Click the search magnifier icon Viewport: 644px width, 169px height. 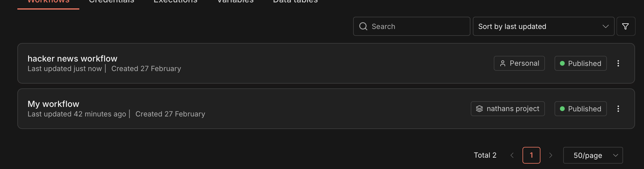pyautogui.click(x=363, y=27)
